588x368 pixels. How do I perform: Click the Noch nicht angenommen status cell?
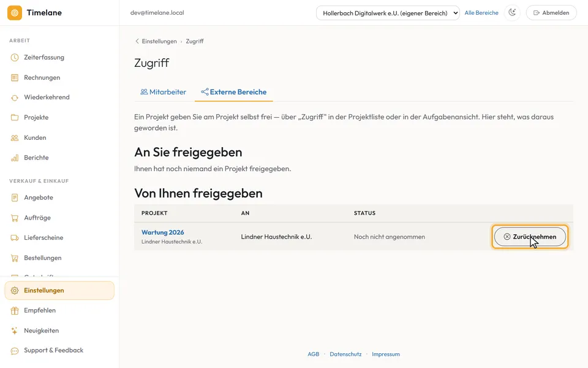390,237
